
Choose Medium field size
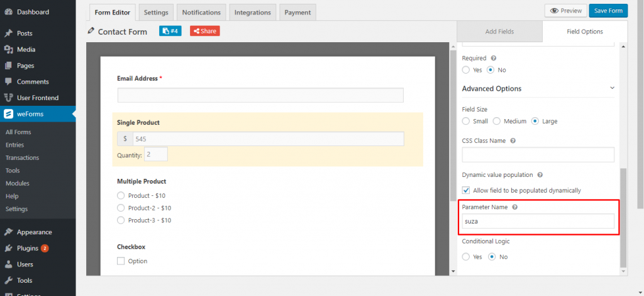click(x=497, y=122)
